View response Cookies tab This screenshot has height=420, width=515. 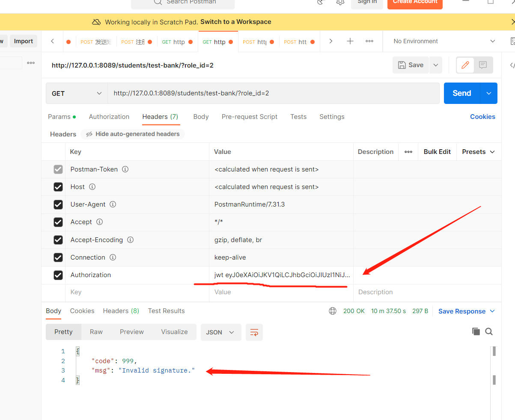[x=82, y=311]
